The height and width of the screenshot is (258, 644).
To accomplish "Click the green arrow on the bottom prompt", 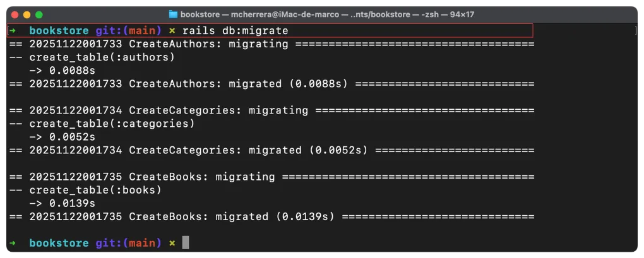I will (13, 243).
